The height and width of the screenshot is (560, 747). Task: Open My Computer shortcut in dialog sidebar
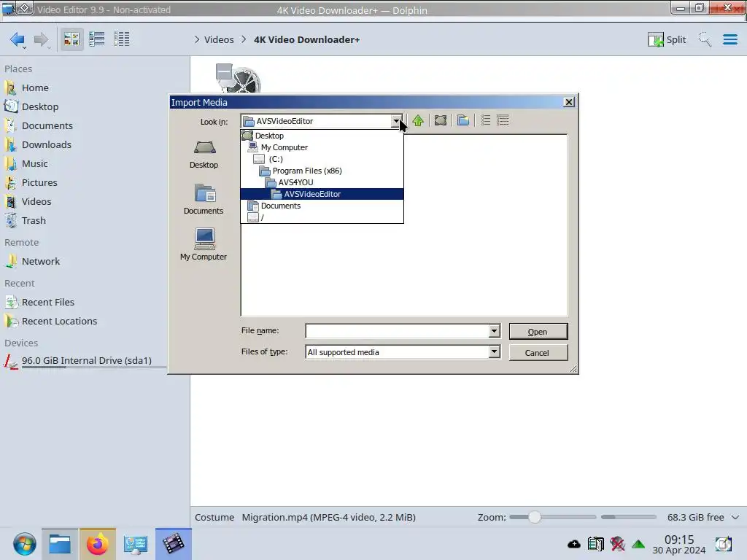[x=204, y=245]
